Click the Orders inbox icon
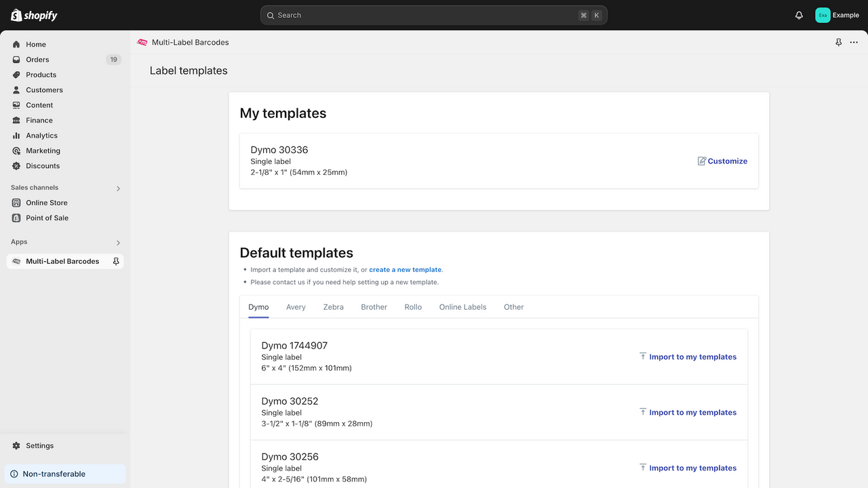The height and width of the screenshot is (488, 868). [16, 60]
